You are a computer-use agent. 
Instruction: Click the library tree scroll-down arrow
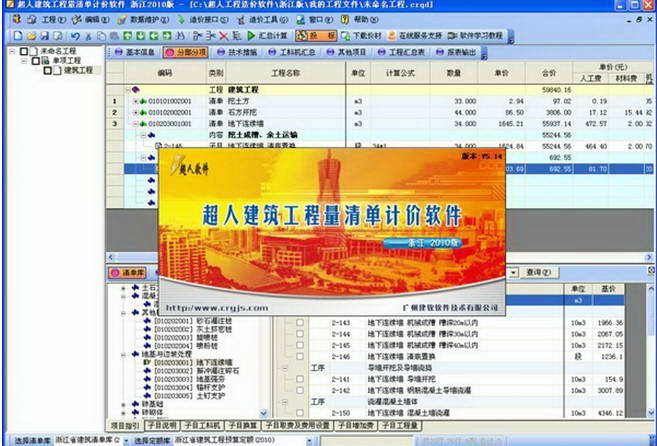click(x=264, y=414)
